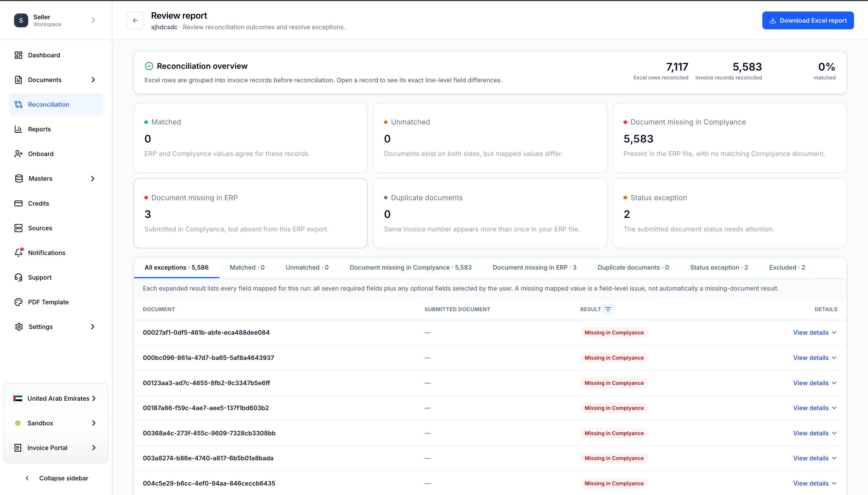Expand View details for 000bc096-861a row

point(815,358)
